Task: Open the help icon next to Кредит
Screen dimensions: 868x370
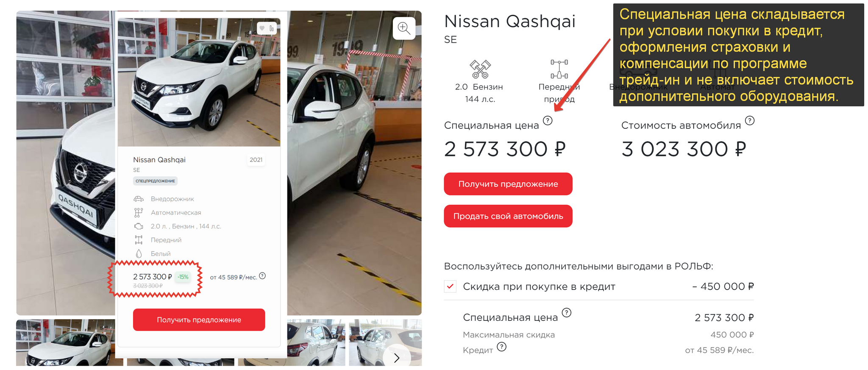Action: click(501, 347)
